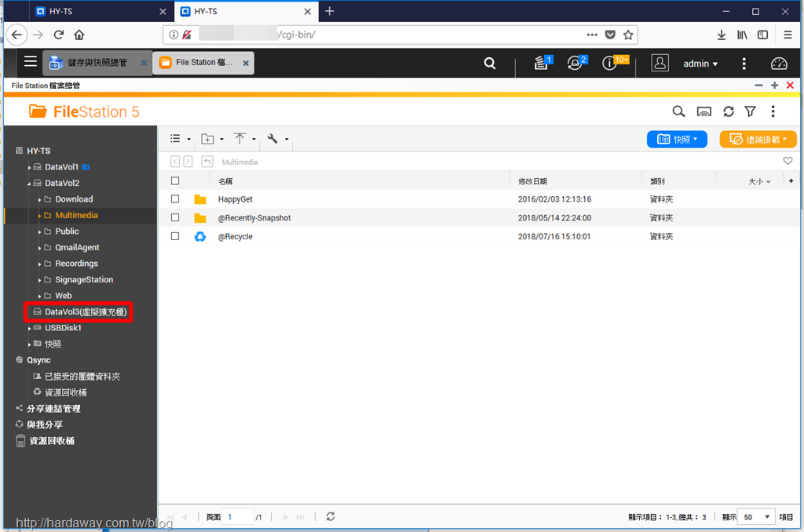Expand the Public folder node
This screenshot has height=532, width=804.
39,232
